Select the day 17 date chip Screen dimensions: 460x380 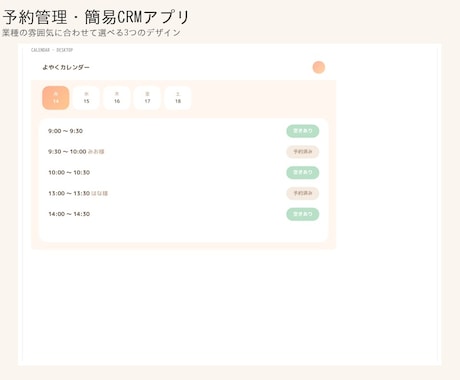147,98
